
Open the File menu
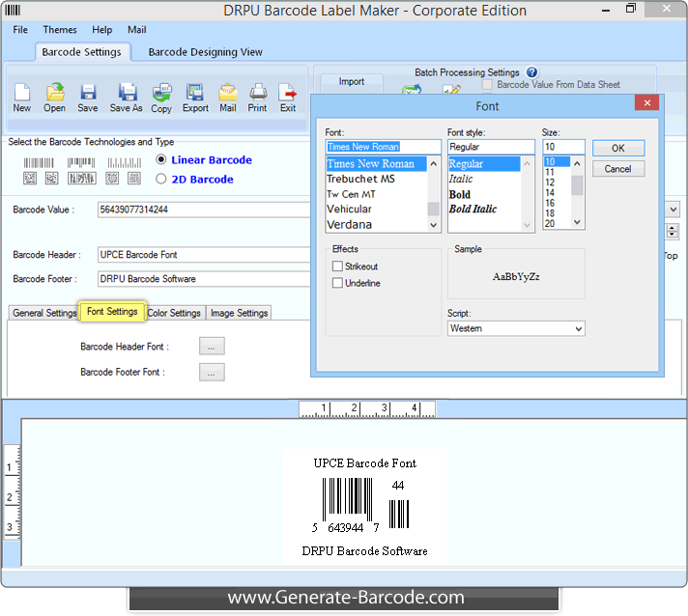[x=20, y=30]
